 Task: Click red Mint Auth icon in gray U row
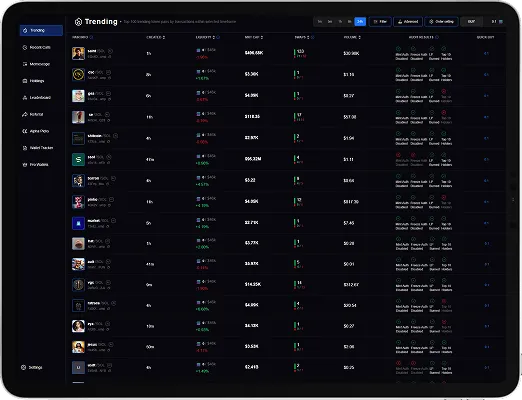coord(398,363)
